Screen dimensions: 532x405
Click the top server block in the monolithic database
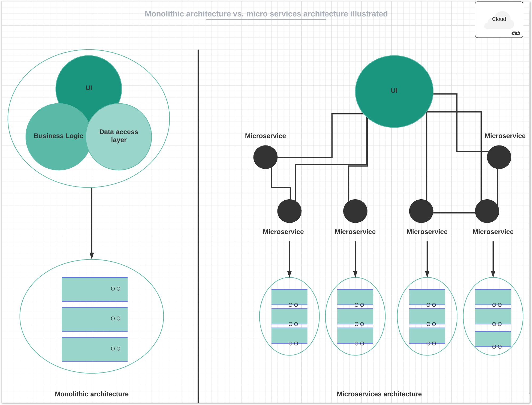coord(95,289)
